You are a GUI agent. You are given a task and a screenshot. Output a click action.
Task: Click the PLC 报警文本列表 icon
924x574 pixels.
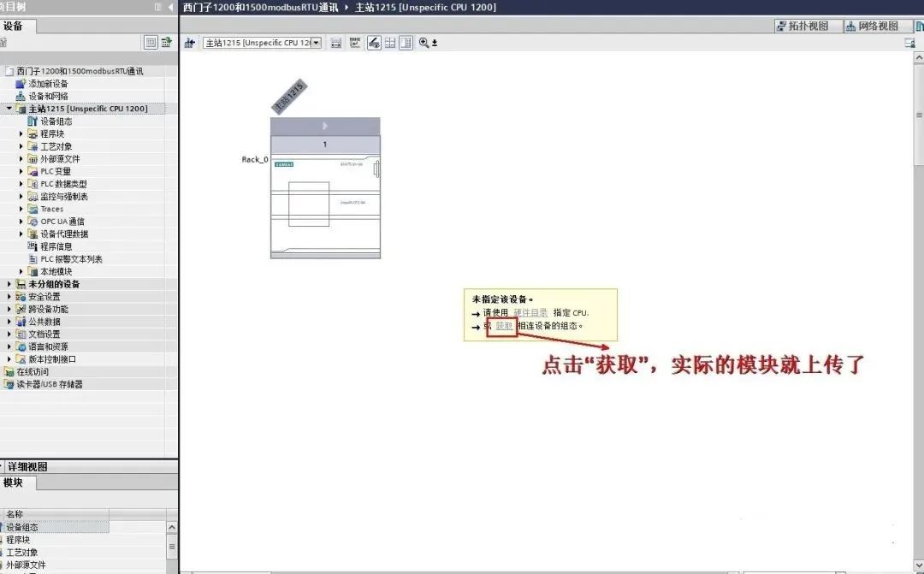pos(33,259)
